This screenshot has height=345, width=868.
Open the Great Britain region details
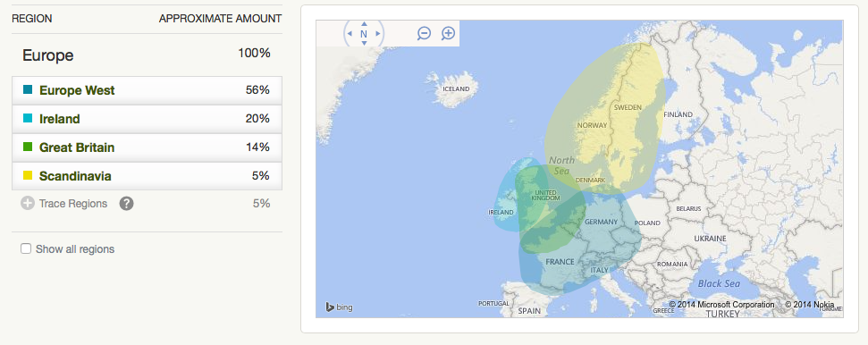click(x=147, y=147)
